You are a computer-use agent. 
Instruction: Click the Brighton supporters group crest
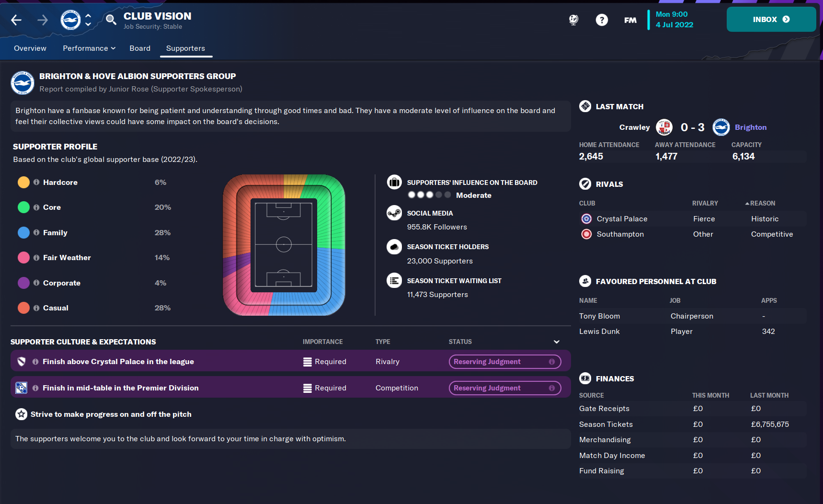point(23,83)
